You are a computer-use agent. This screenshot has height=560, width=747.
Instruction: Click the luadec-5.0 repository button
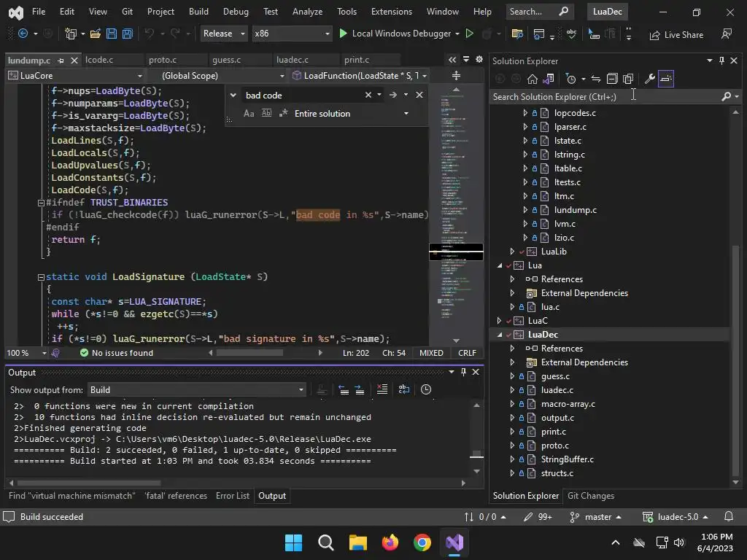pyautogui.click(x=675, y=517)
